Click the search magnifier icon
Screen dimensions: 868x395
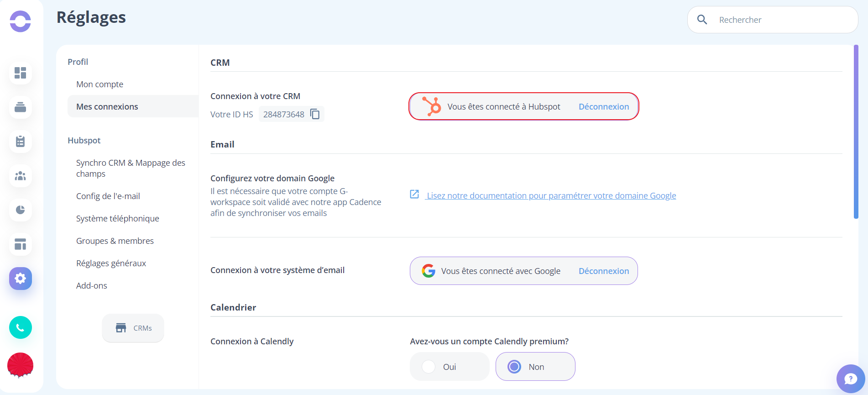click(x=702, y=20)
